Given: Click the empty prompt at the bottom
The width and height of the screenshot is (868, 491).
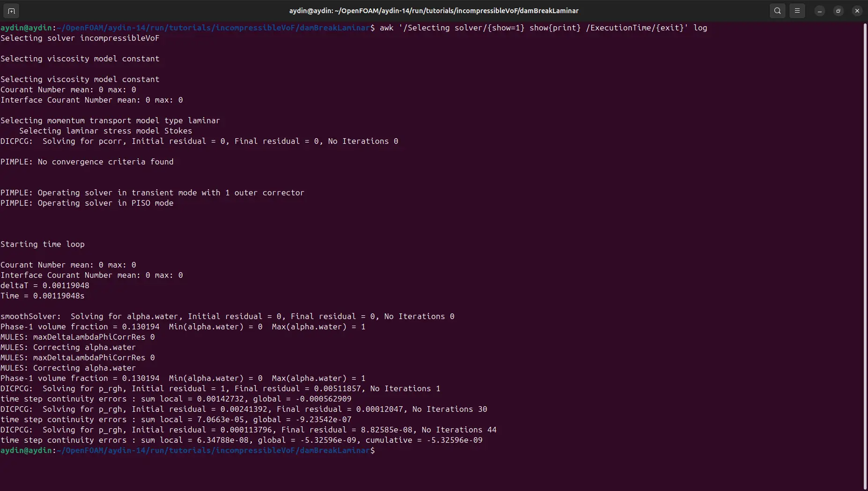Looking at the screenshot, I should click(x=188, y=450).
